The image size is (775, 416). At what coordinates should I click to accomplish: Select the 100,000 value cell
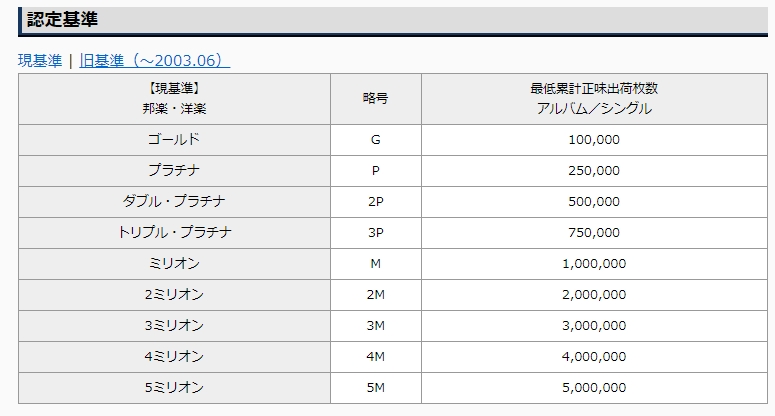point(594,139)
